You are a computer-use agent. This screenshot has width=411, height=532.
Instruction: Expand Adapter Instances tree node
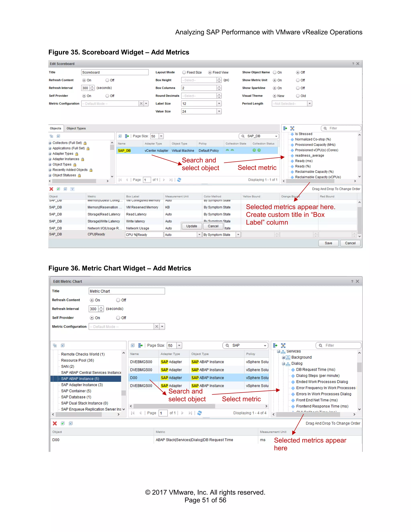50,159
